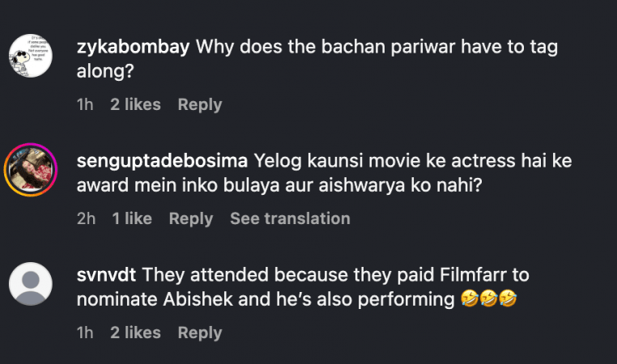Reply to svnvdt's comment

pyautogui.click(x=199, y=332)
